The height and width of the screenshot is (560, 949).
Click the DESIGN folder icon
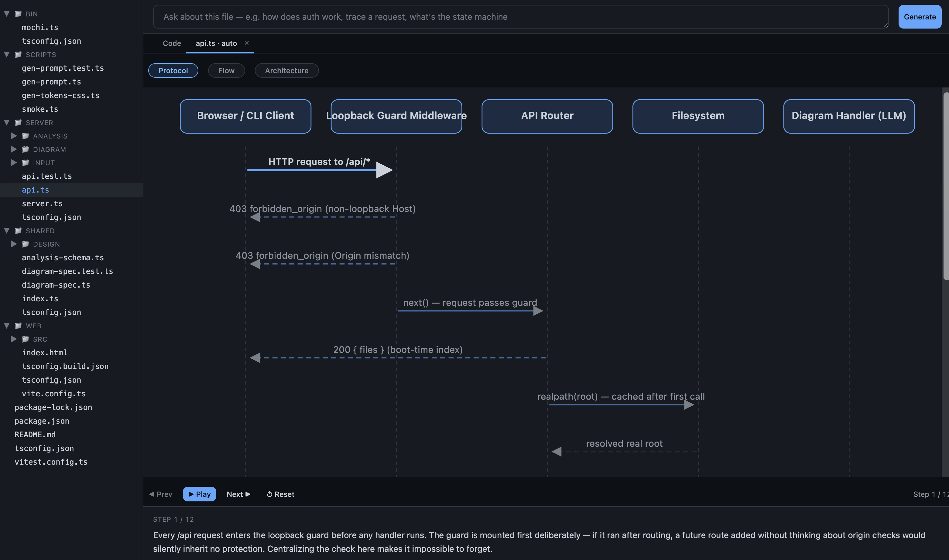point(26,244)
